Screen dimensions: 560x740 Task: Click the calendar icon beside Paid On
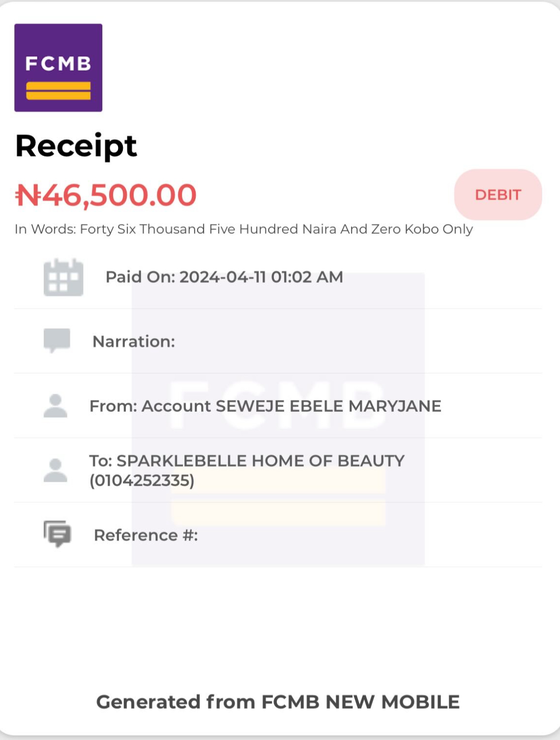[x=63, y=277]
